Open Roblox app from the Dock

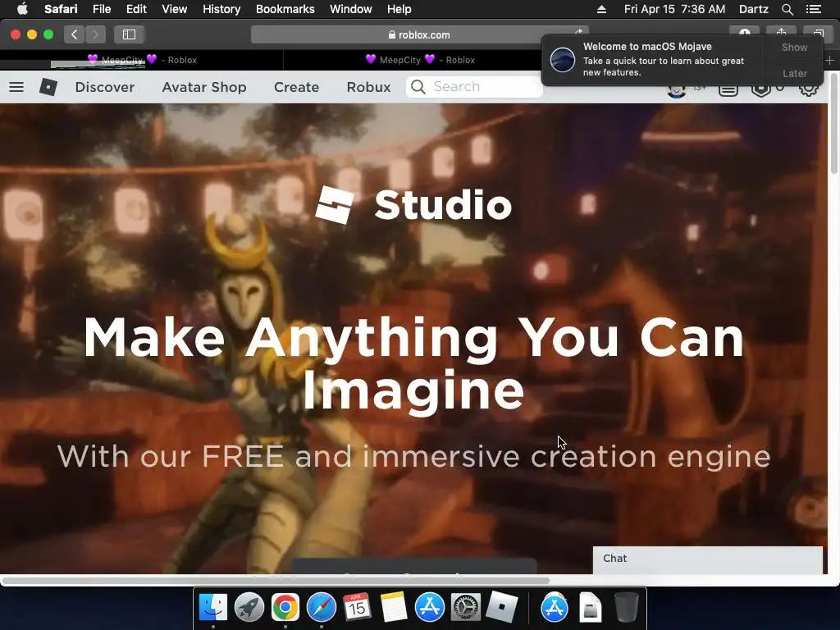pyautogui.click(x=501, y=608)
